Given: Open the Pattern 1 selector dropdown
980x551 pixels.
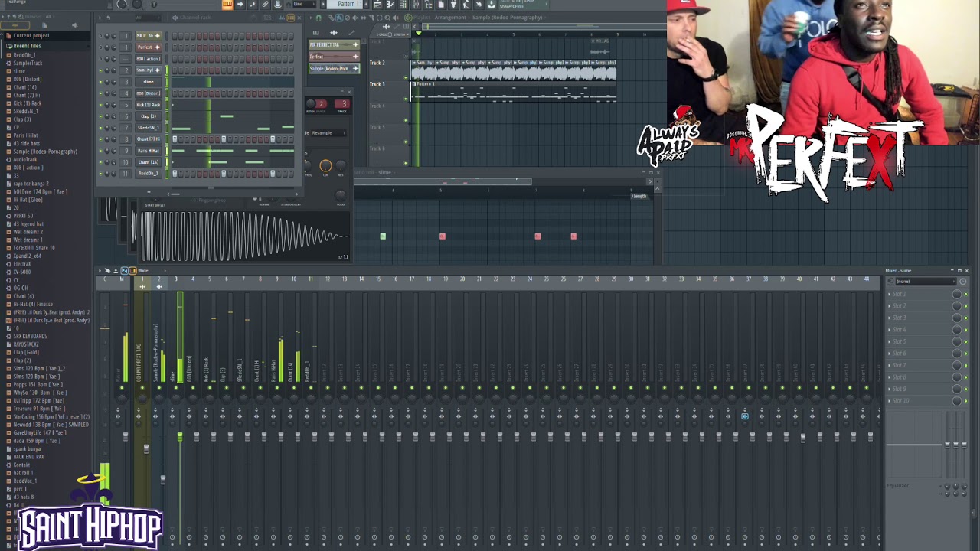Looking at the screenshot, I should (345, 4).
